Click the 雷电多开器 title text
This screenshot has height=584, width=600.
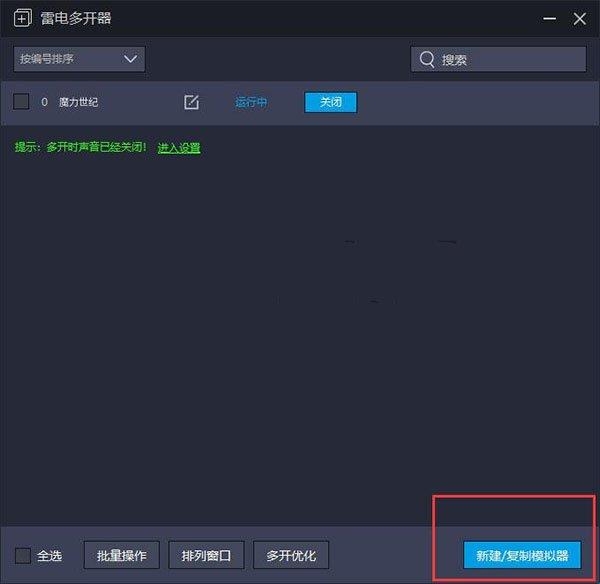coord(76,18)
